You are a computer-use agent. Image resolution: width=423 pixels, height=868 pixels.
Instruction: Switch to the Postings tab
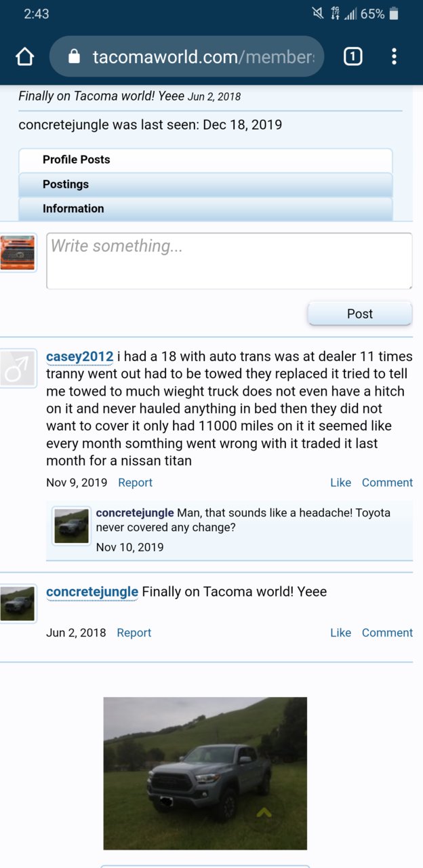click(205, 184)
